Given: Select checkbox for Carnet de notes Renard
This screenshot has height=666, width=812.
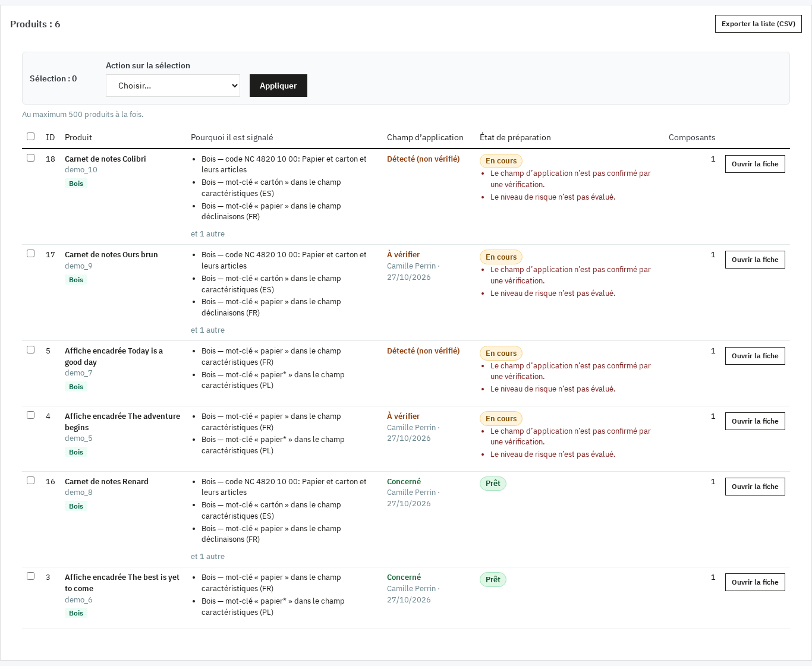Looking at the screenshot, I should 30,481.
